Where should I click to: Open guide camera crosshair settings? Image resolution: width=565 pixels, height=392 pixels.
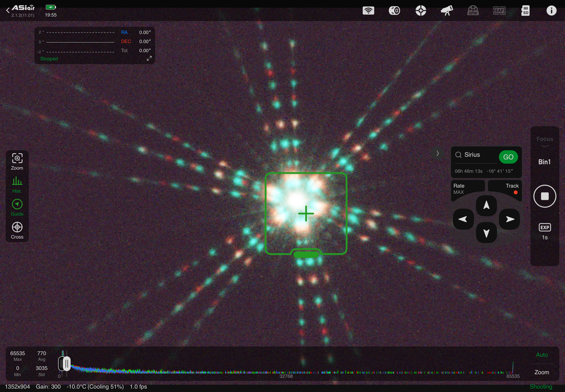421,11
